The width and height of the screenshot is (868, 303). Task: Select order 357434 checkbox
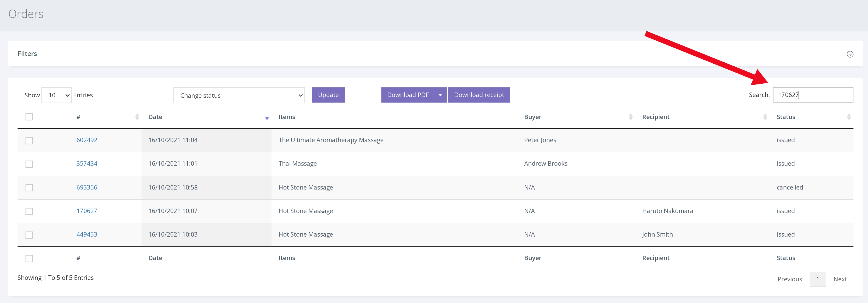(x=29, y=164)
